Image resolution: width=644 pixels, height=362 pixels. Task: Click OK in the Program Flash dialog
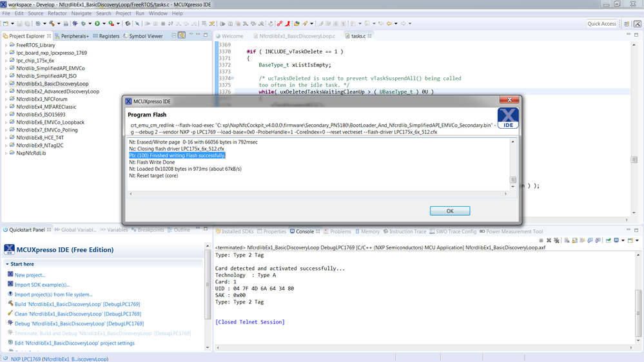point(450,211)
